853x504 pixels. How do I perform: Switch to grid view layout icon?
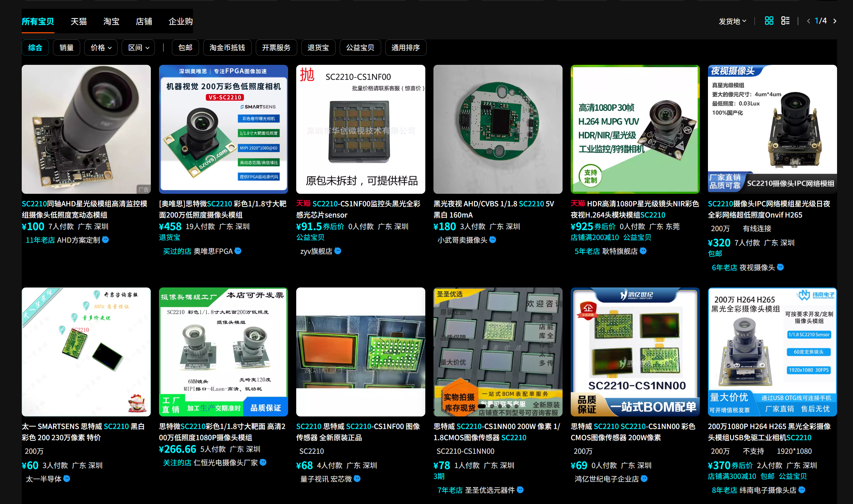click(x=769, y=21)
